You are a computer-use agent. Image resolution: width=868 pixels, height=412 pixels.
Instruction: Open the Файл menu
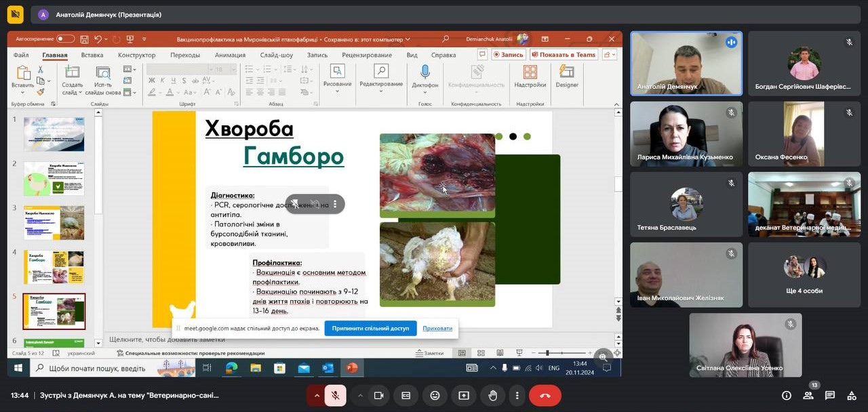pyautogui.click(x=21, y=55)
